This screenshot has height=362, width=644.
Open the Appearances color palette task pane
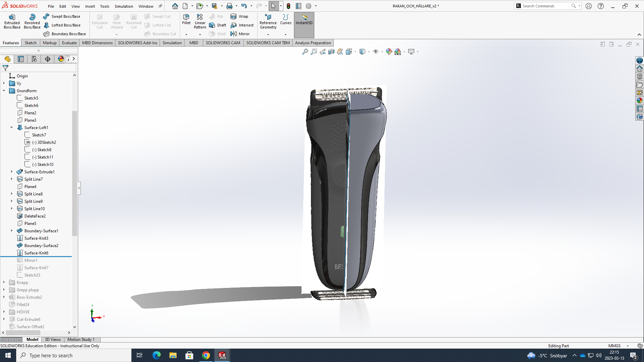click(x=640, y=100)
